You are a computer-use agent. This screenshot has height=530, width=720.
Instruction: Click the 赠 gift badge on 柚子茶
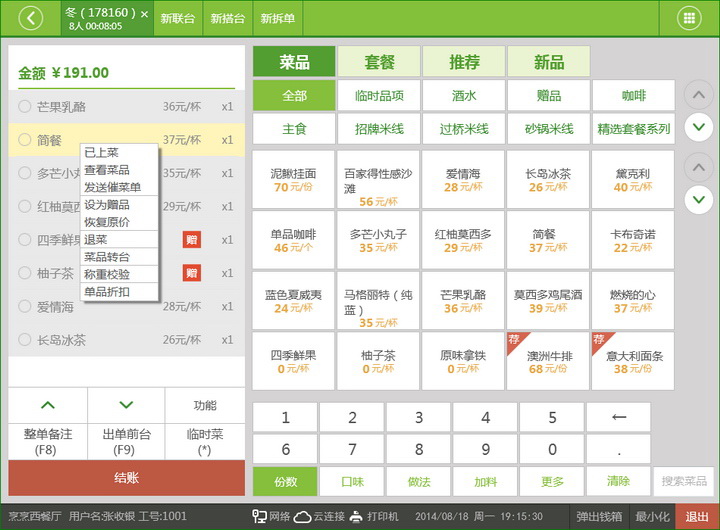tap(191, 273)
